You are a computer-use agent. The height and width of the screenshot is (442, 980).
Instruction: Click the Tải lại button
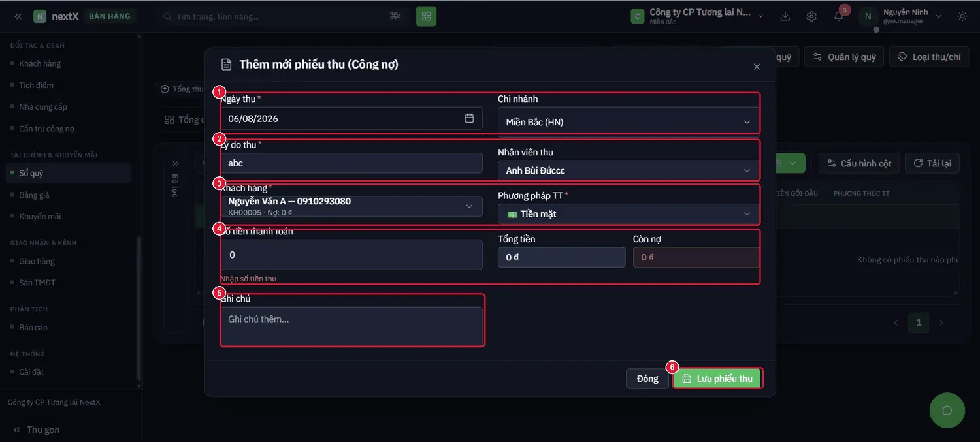tap(932, 163)
